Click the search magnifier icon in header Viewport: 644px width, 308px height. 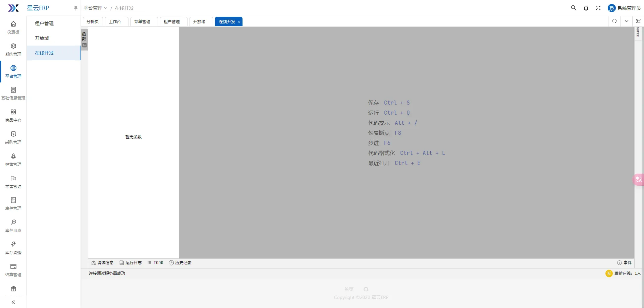pyautogui.click(x=574, y=8)
